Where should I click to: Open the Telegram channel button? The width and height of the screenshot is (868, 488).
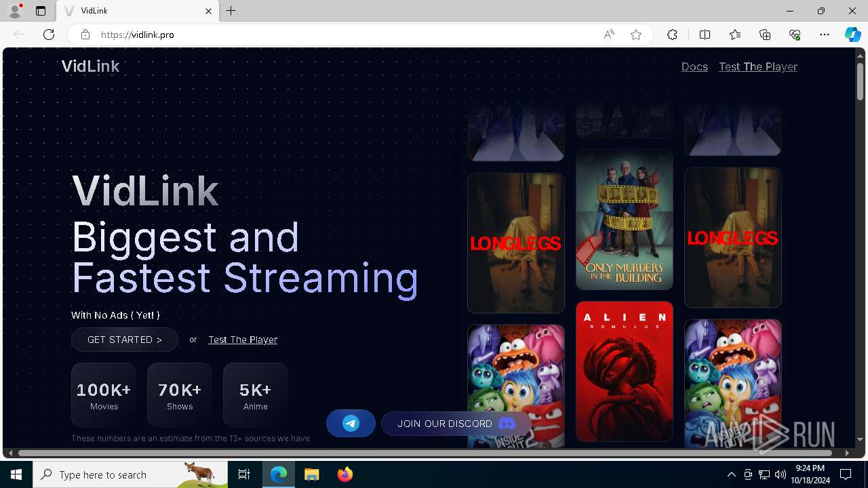tap(351, 424)
